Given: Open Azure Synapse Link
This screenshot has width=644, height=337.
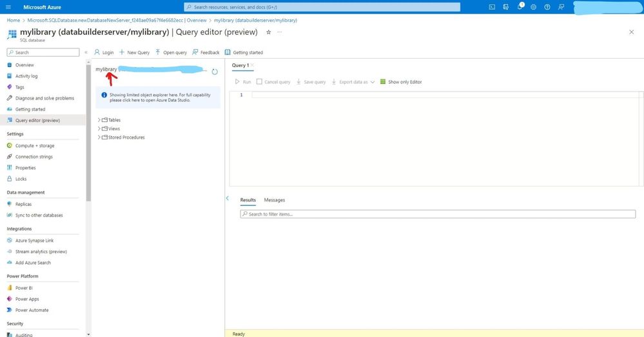Looking at the screenshot, I should [x=35, y=240].
